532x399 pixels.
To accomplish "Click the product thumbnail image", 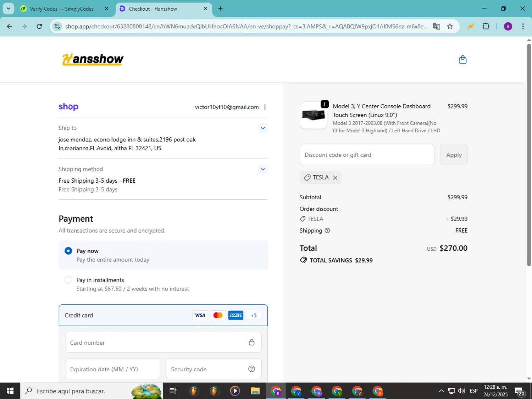I will tap(314, 115).
